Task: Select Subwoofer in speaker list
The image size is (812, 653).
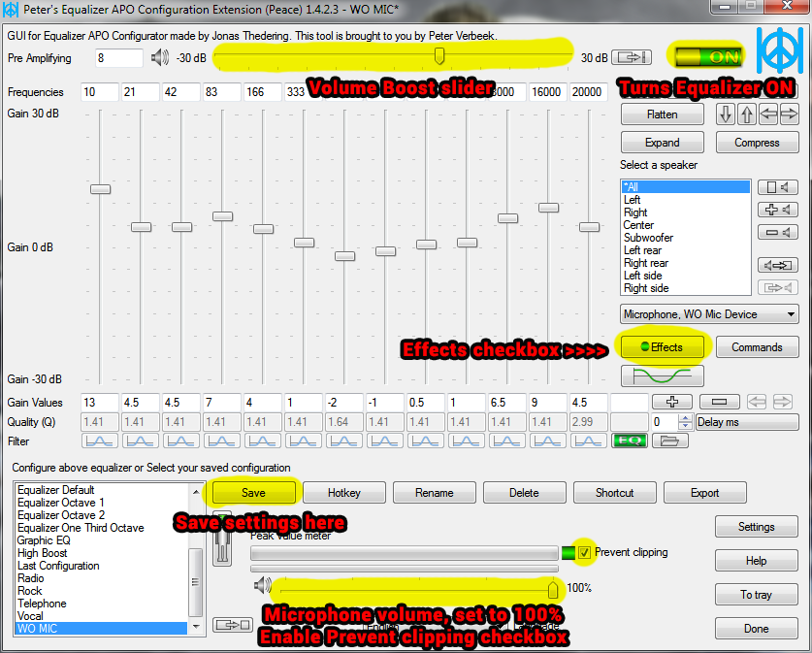Action: (648, 238)
